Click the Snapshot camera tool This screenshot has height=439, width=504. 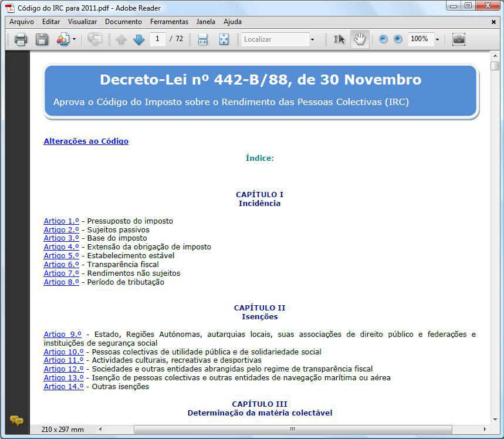click(x=459, y=39)
